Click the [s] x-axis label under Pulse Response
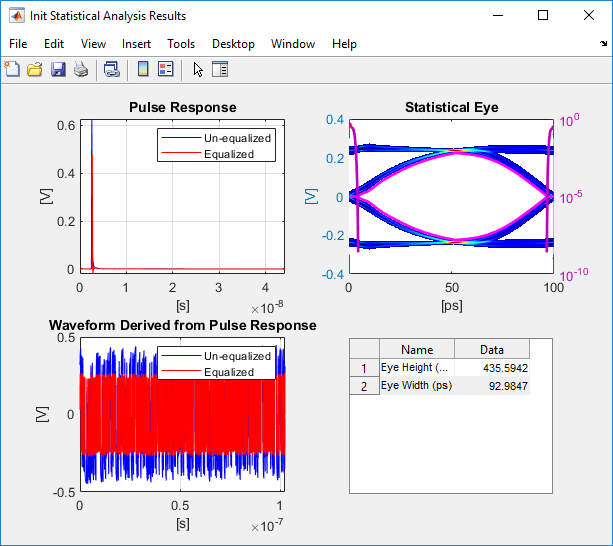This screenshot has width=613, height=546. click(183, 306)
